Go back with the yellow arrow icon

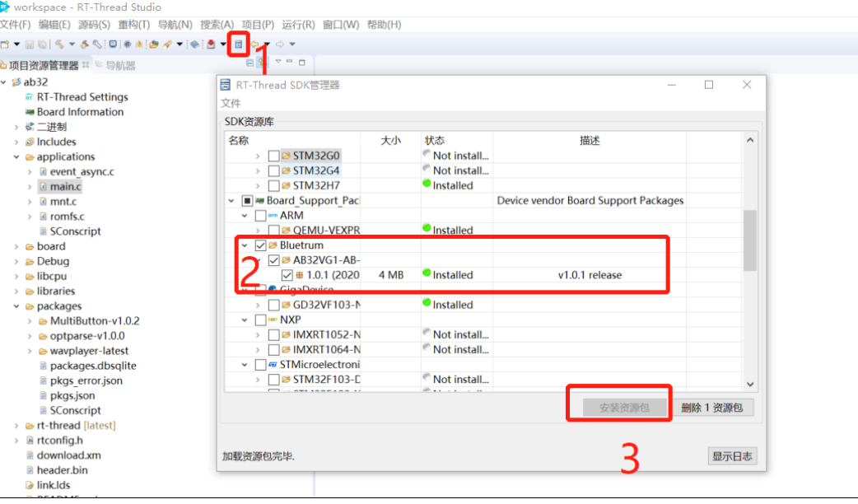255,44
